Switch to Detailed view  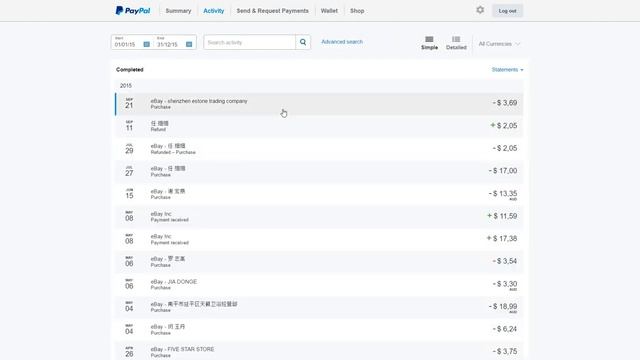pyautogui.click(x=456, y=43)
